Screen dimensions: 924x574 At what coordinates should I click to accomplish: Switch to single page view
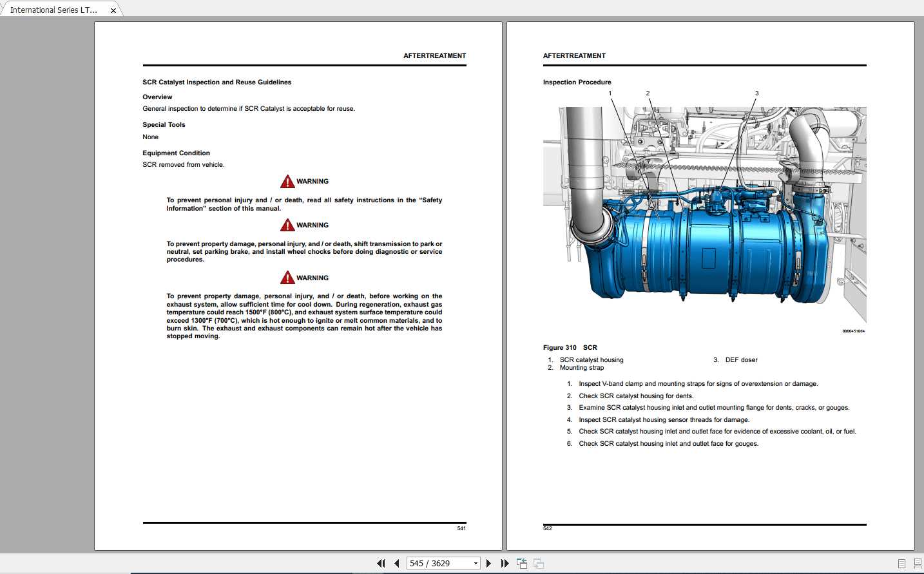coord(901,564)
